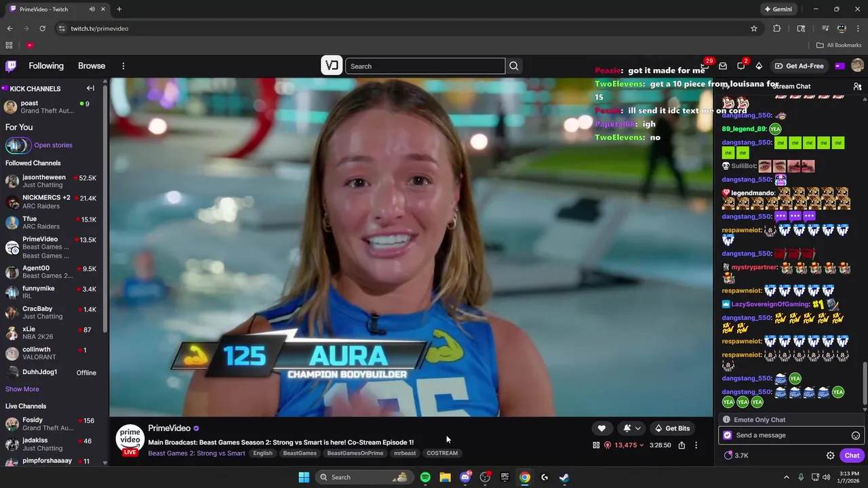Expand followed channels with Show More
This screenshot has width=868, height=488.
[x=22, y=389]
